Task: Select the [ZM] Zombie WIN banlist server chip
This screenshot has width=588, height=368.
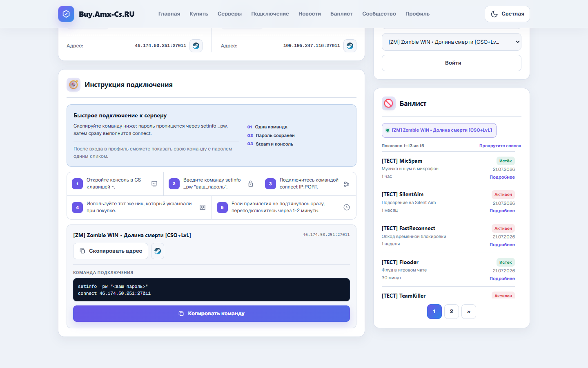Action: coord(439,130)
